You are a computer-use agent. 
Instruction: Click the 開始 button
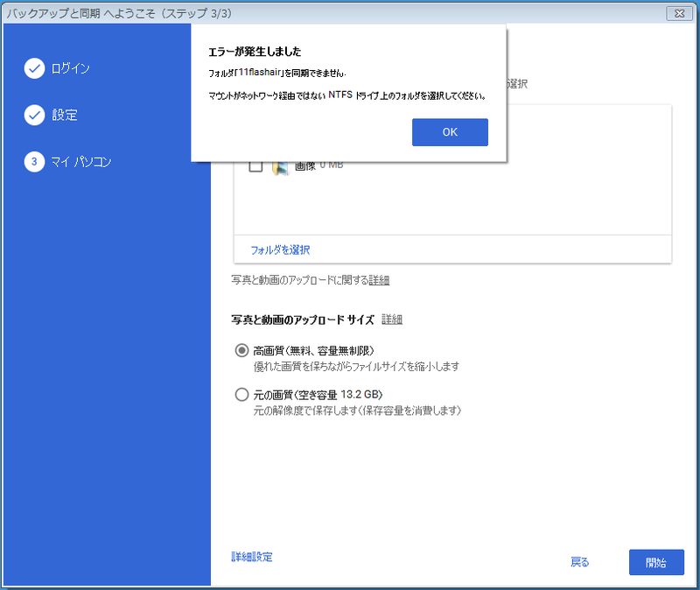click(656, 562)
